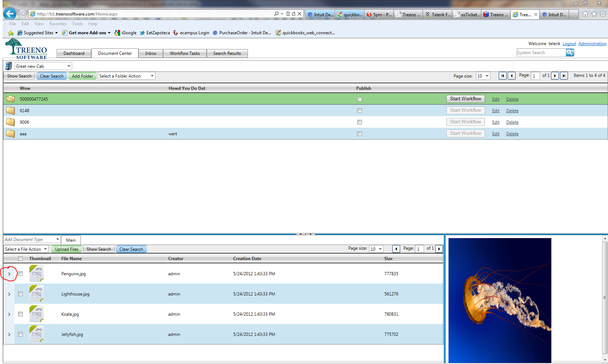Open the file list Page size dropdown
608x364 pixels.
(376, 249)
